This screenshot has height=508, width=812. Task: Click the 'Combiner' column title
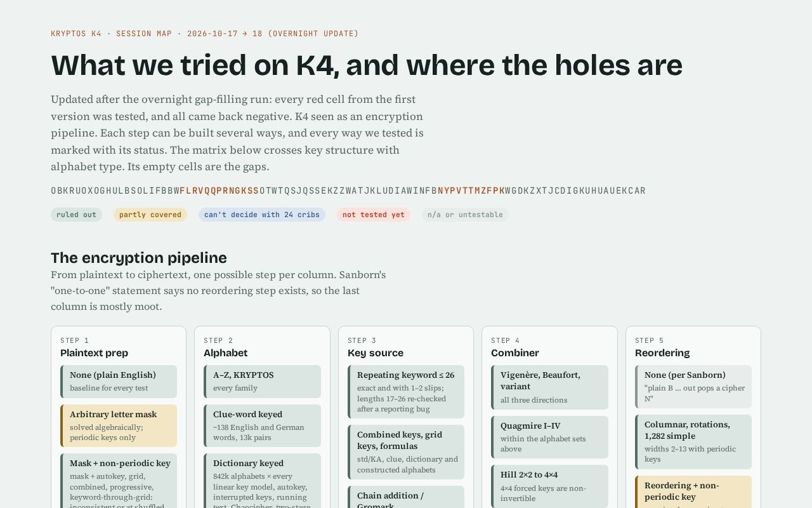click(x=515, y=353)
